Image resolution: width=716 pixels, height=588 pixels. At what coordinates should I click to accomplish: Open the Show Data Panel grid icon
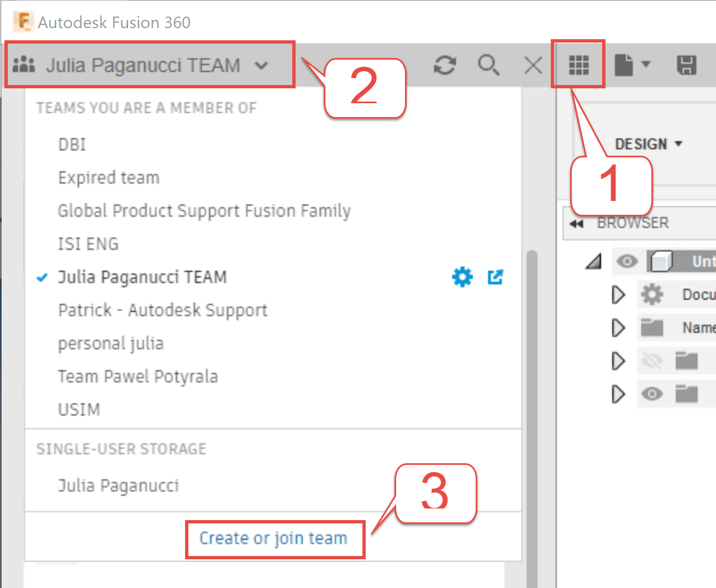pyautogui.click(x=578, y=65)
